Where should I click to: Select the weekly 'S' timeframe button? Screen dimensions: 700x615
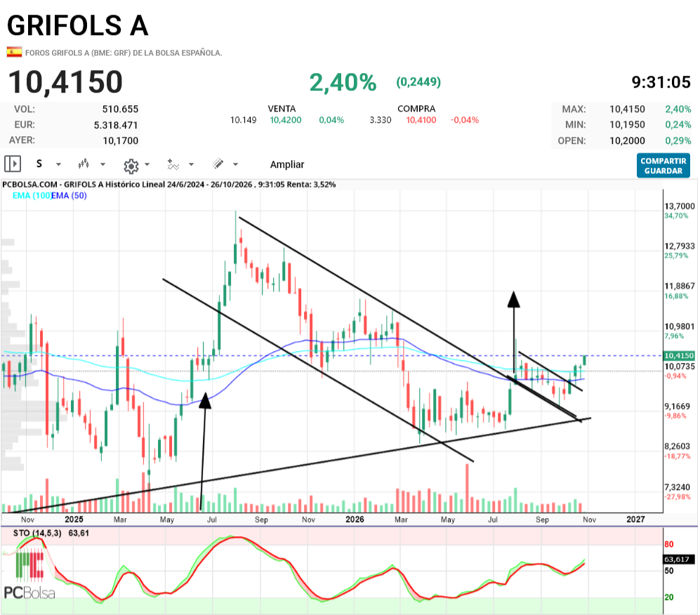point(39,164)
